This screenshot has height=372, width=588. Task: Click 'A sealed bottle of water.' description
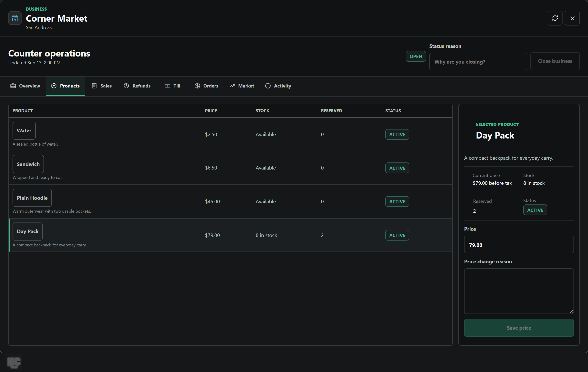coord(35,144)
